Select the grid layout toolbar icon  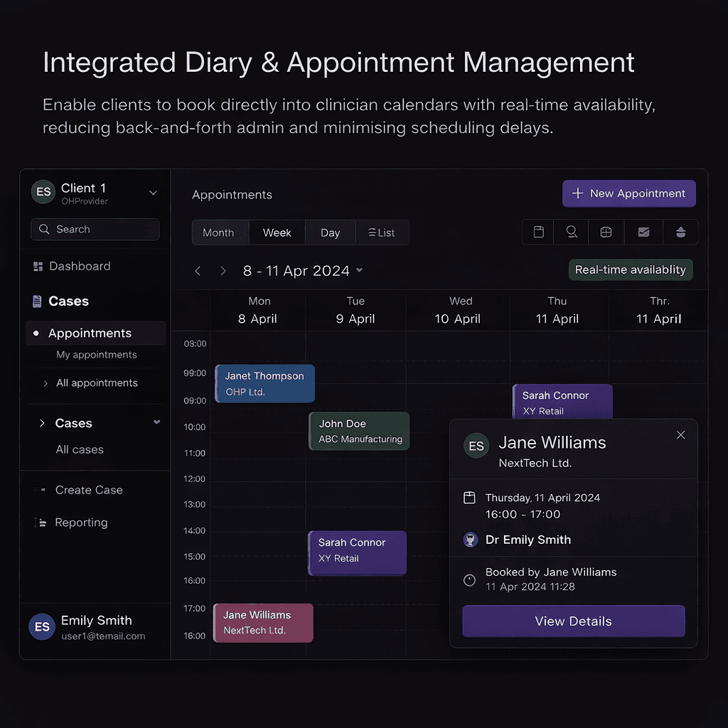pyautogui.click(x=606, y=232)
